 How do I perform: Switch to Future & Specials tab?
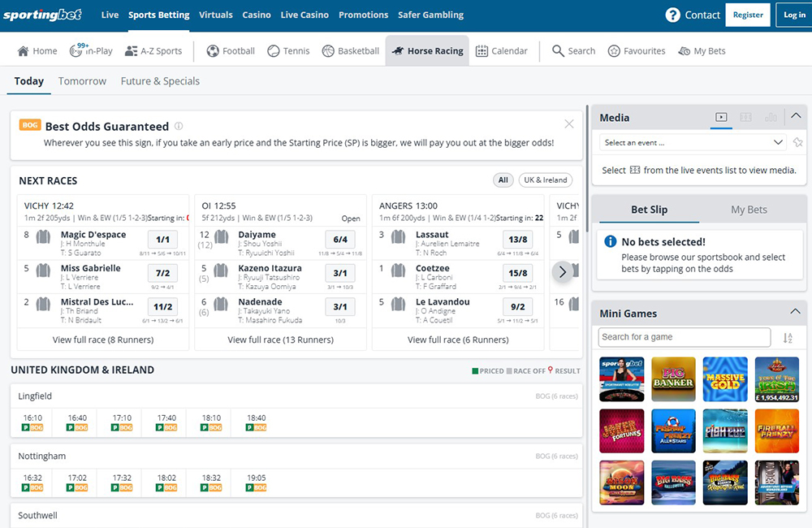click(160, 81)
